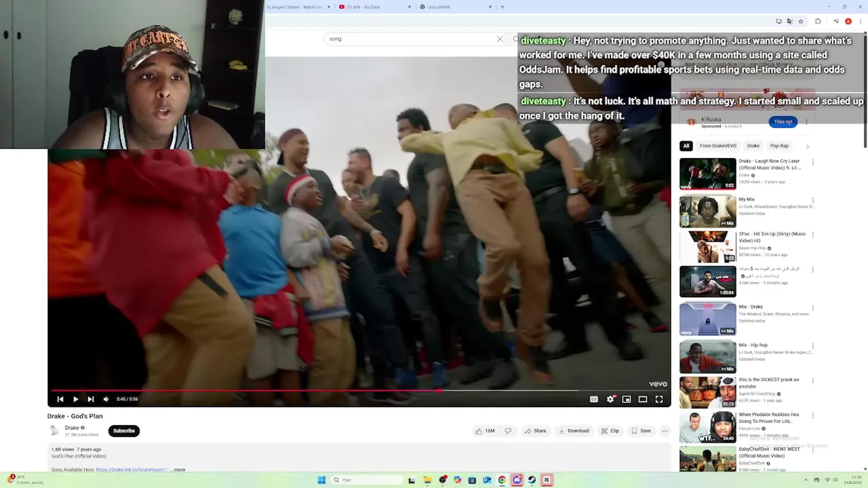Open Steam from the taskbar

coord(532,480)
